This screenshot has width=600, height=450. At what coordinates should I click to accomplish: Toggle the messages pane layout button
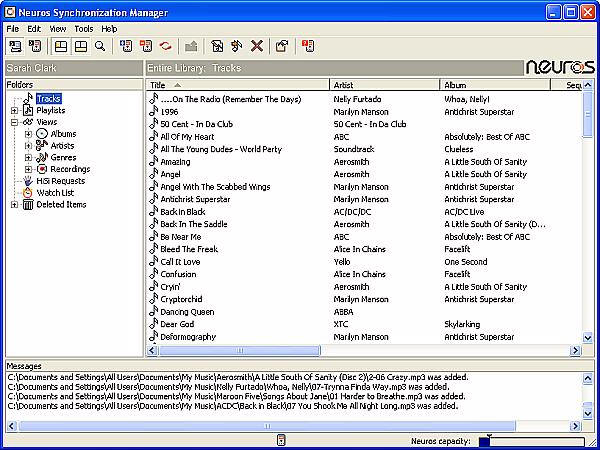(80, 46)
